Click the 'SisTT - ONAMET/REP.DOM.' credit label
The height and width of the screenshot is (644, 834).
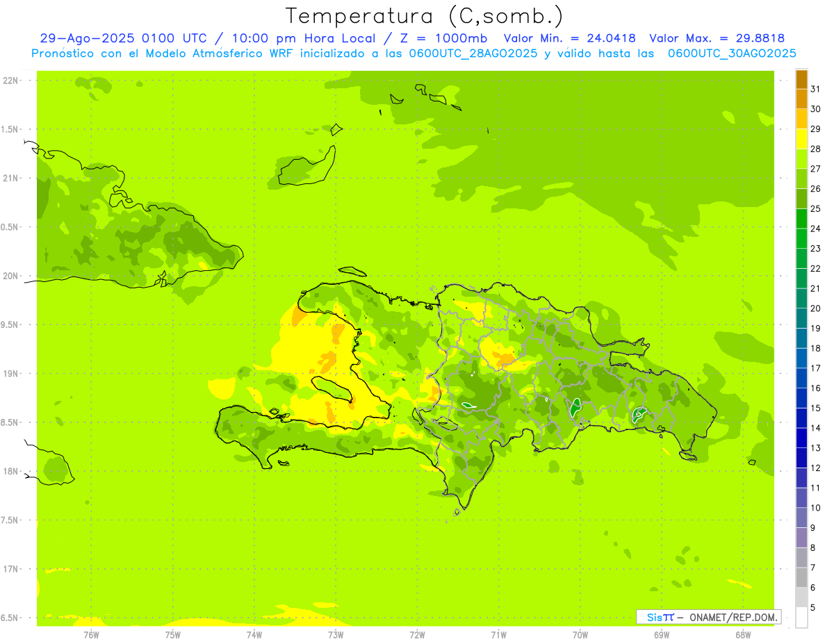coord(708,617)
